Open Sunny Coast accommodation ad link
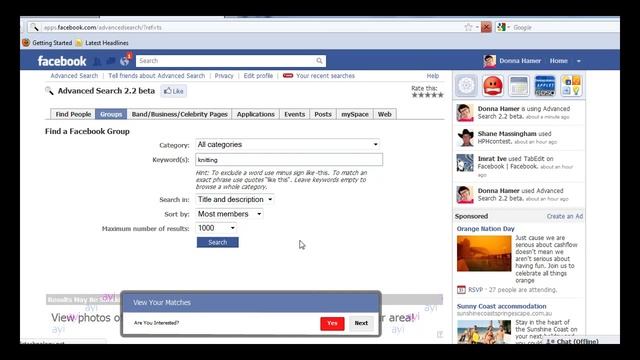The image size is (640, 360). (501, 306)
